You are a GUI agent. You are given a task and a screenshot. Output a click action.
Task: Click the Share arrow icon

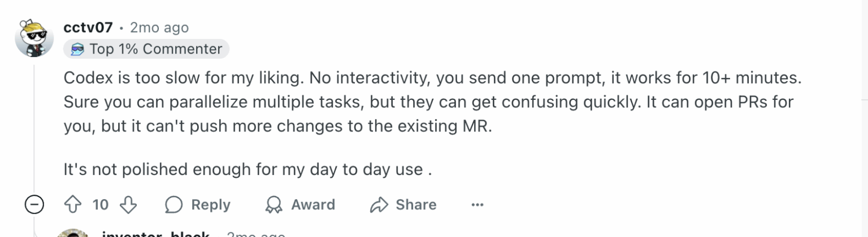[x=377, y=204]
